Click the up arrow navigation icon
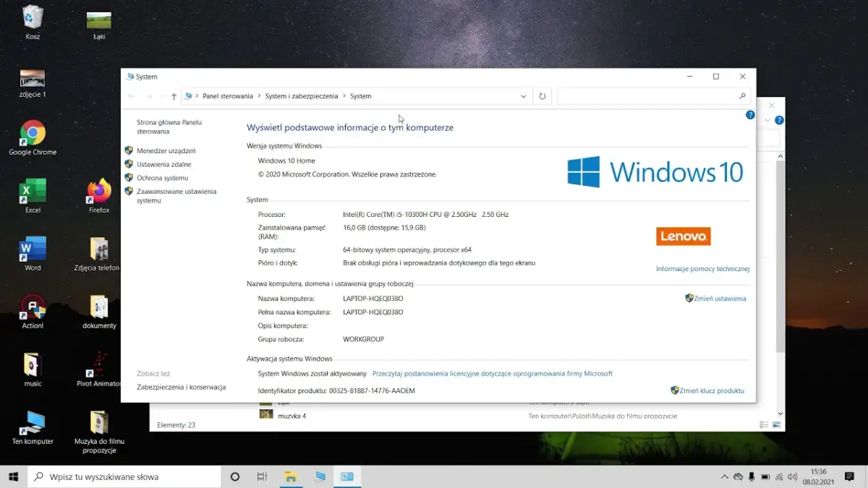The image size is (868, 488). [x=174, y=95]
